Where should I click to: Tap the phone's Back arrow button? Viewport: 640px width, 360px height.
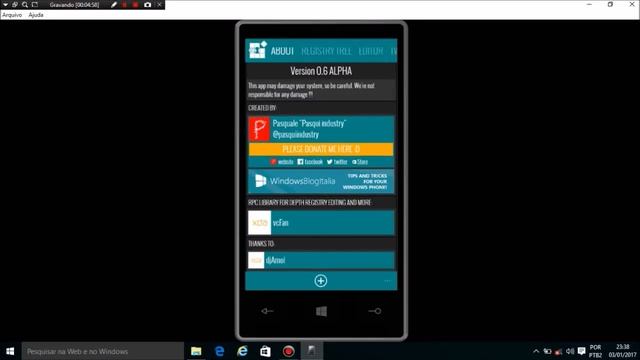coord(267,311)
